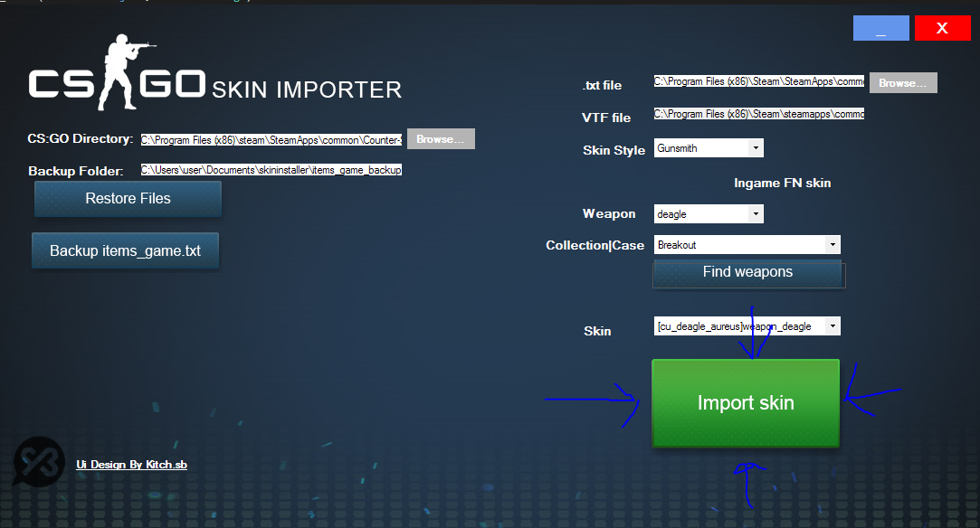Click the Find weapons button
This screenshot has width=980, height=528.
(x=747, y=273)
